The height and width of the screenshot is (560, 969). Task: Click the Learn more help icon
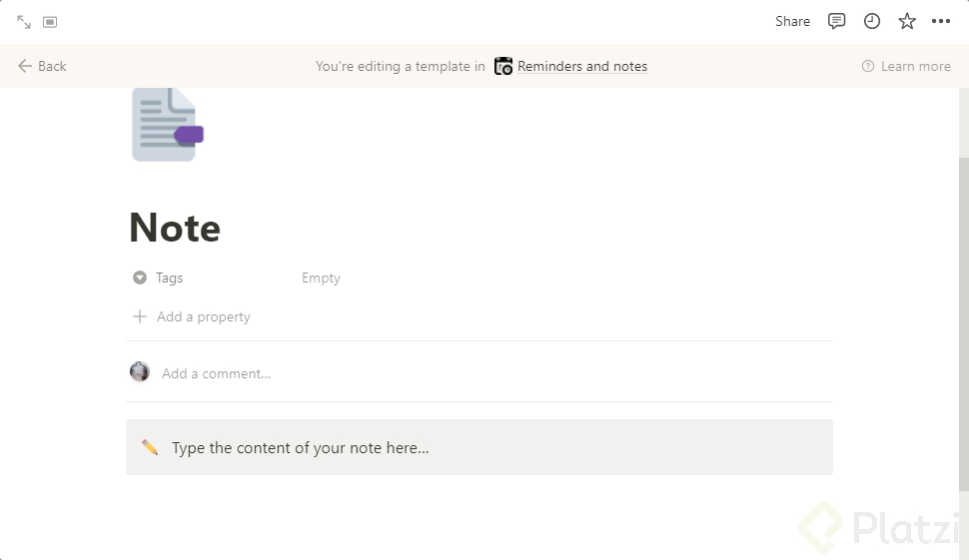click(x=868, y=66)
